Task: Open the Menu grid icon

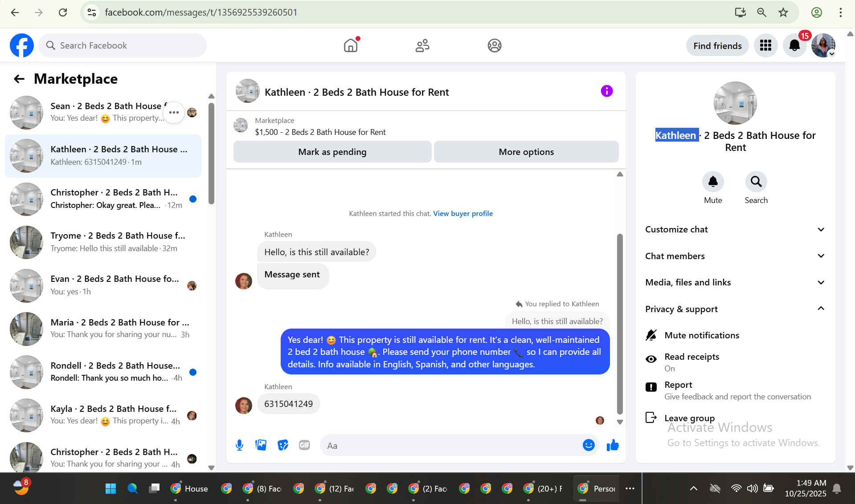Action: click(x=765, y=45)
